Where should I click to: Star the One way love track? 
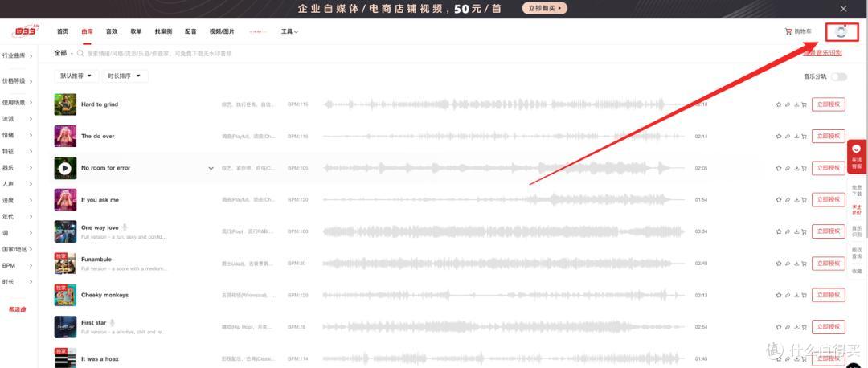778,232
